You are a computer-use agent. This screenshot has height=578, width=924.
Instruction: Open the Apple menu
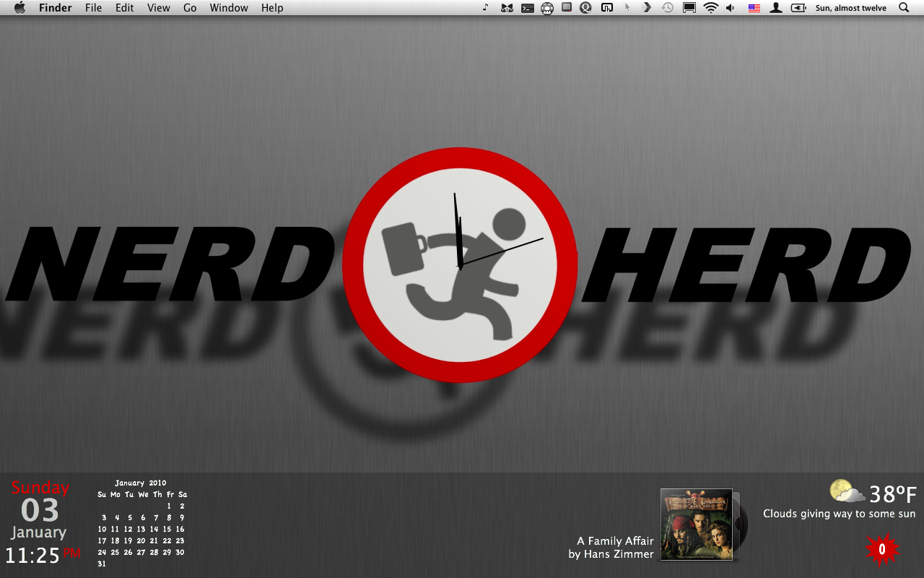(19, 8)
